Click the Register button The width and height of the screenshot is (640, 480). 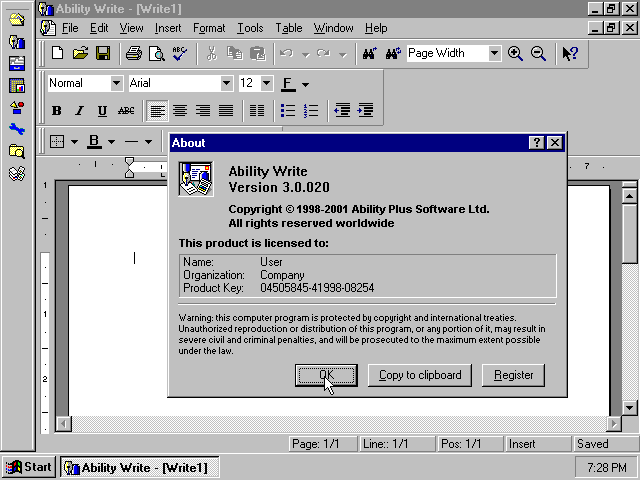click(513, 375)
